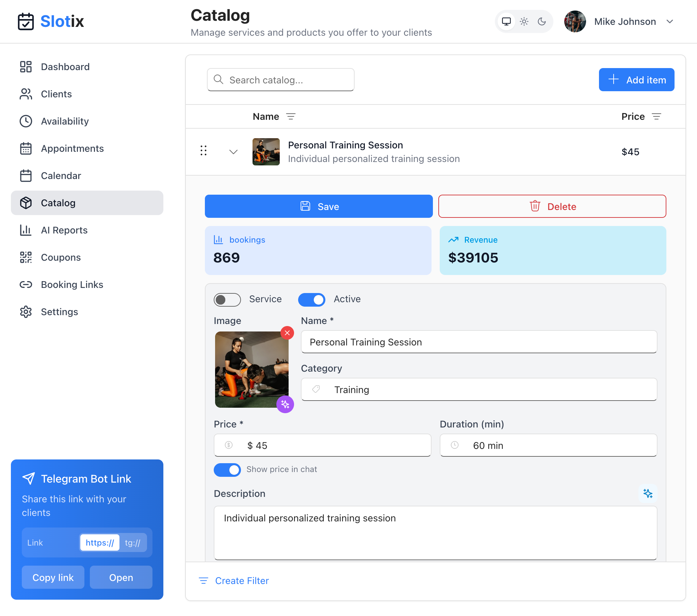Remove image with red X badge

[287, 333]
